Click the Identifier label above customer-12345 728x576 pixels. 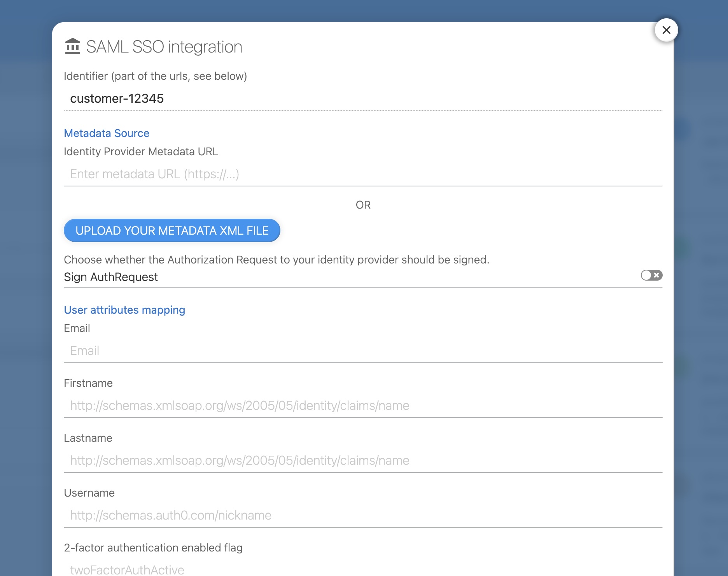pyautogui.click(x=155, y=76)
